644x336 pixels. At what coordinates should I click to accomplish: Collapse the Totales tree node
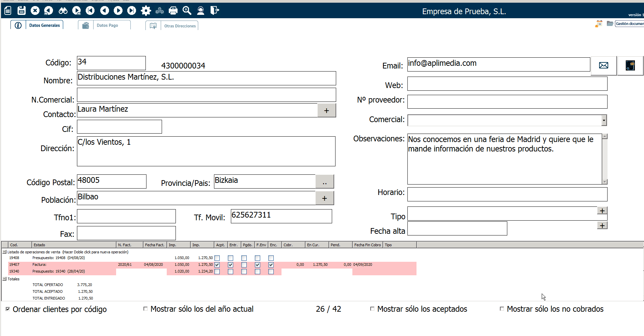[5, 279]
